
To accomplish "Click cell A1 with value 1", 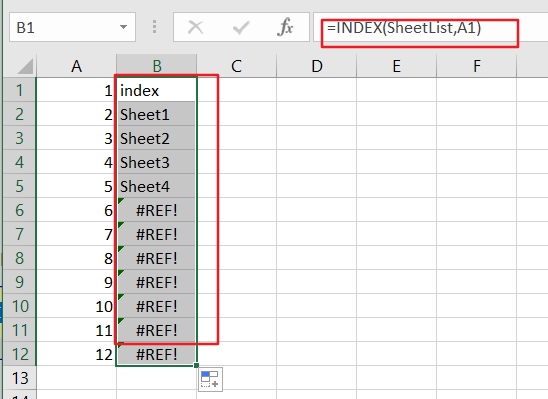I will [x=76, y=90].
